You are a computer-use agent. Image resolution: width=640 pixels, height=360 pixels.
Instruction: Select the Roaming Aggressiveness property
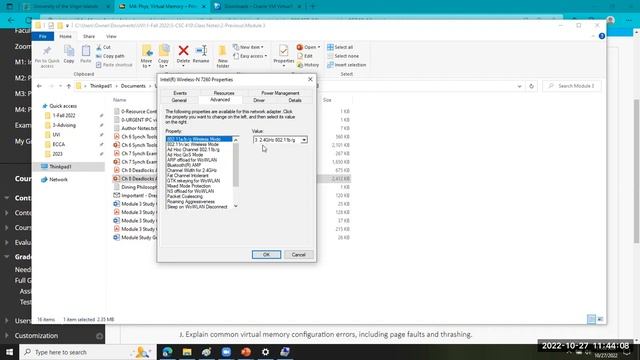click(x=190, y=202)
